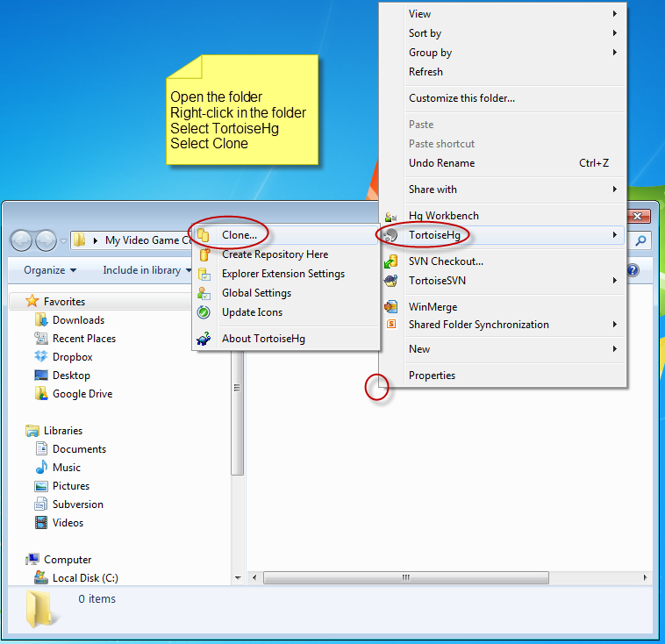Click the Hg Workbench icon
The image size is (665, 644).
coord(390,217)
